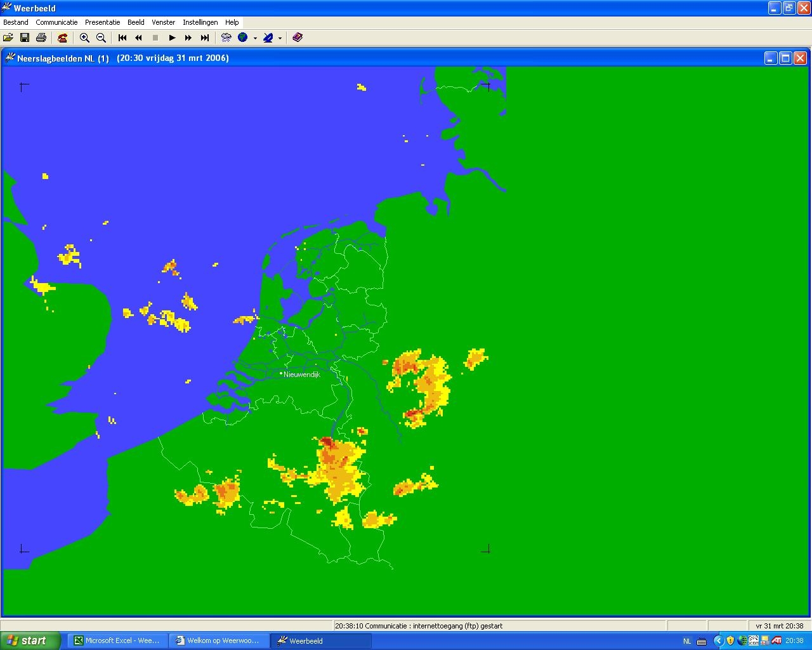
Task: Play the radar animation
Action: pos(172,37)
